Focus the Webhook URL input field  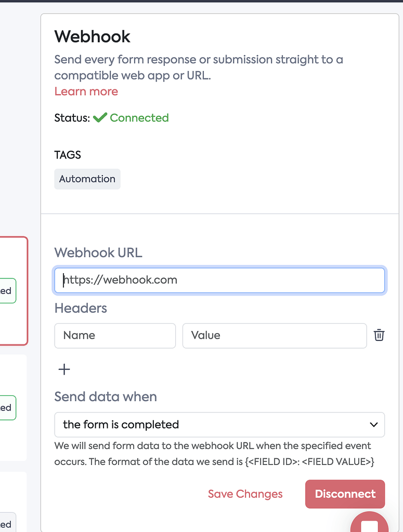pyautogui.click(x=219, y=280)
